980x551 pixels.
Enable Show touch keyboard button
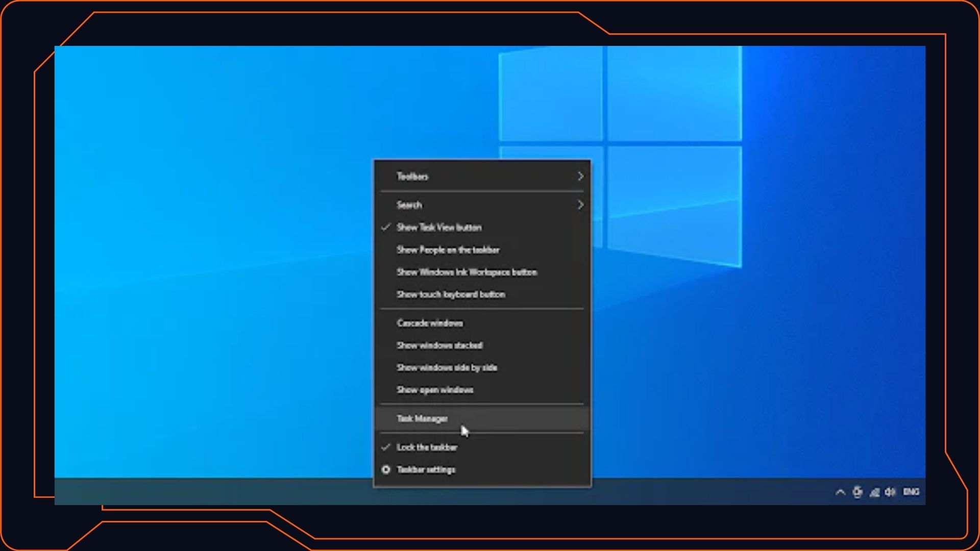click(482, 294)
